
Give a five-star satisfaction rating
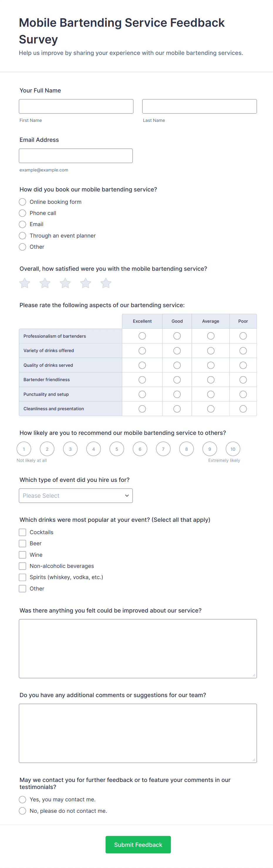pos(106,283)
